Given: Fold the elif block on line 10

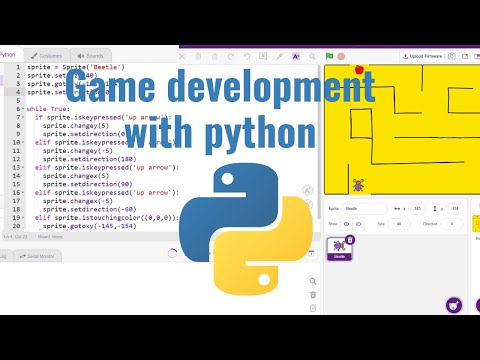Looking at the screenshot, I should 23,142.
